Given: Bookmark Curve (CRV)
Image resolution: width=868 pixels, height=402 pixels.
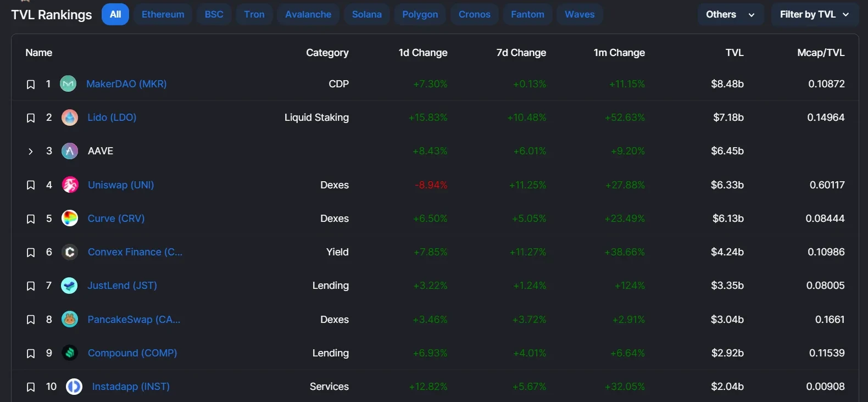Looking at the screenshot, I should tap(31, 219).
